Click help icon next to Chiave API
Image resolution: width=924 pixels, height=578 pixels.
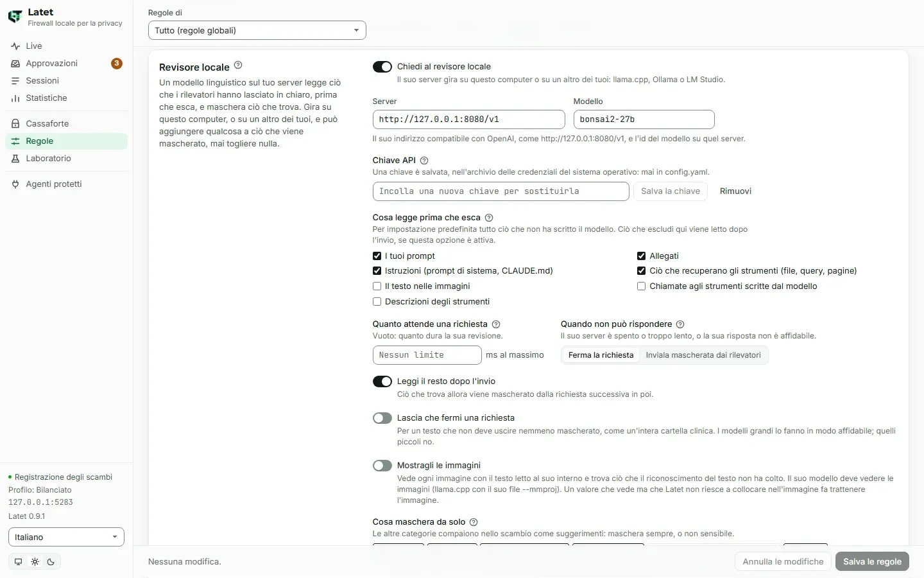424,161
